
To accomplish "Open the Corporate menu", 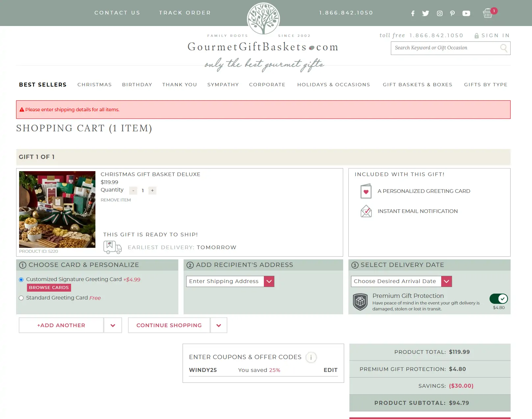I will 267,85.
